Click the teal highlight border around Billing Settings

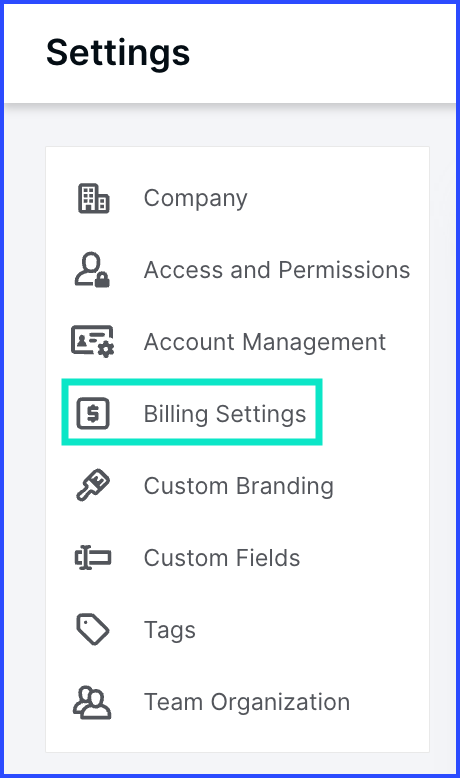192,382
